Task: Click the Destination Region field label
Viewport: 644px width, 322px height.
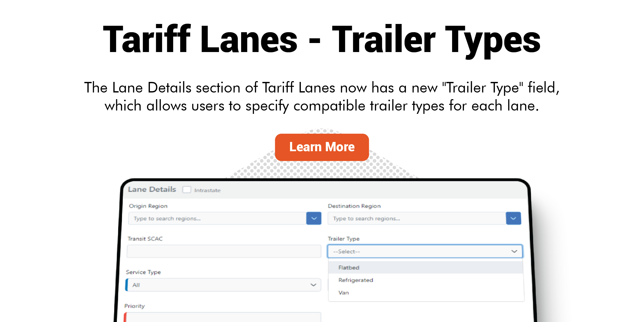Action: (354, 206)
